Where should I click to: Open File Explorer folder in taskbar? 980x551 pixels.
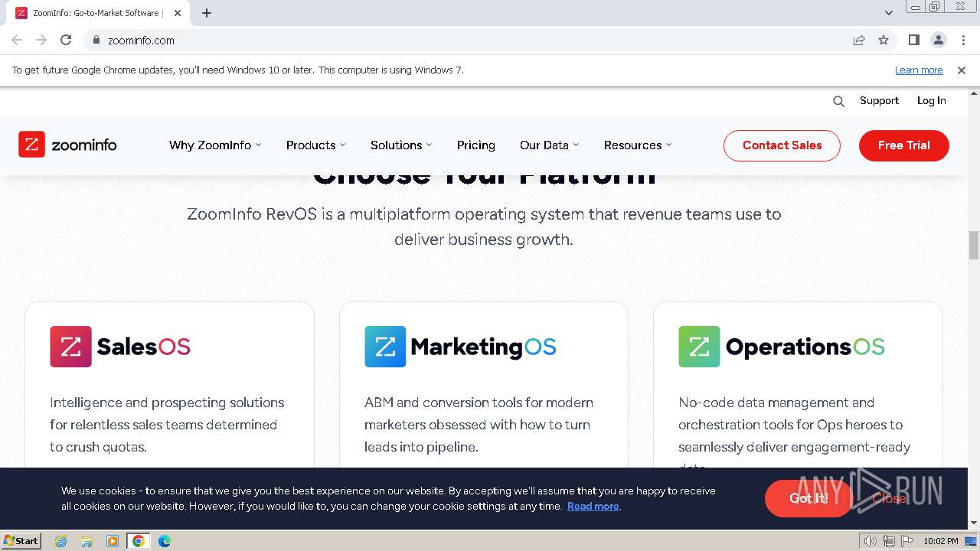coord(87,541)
